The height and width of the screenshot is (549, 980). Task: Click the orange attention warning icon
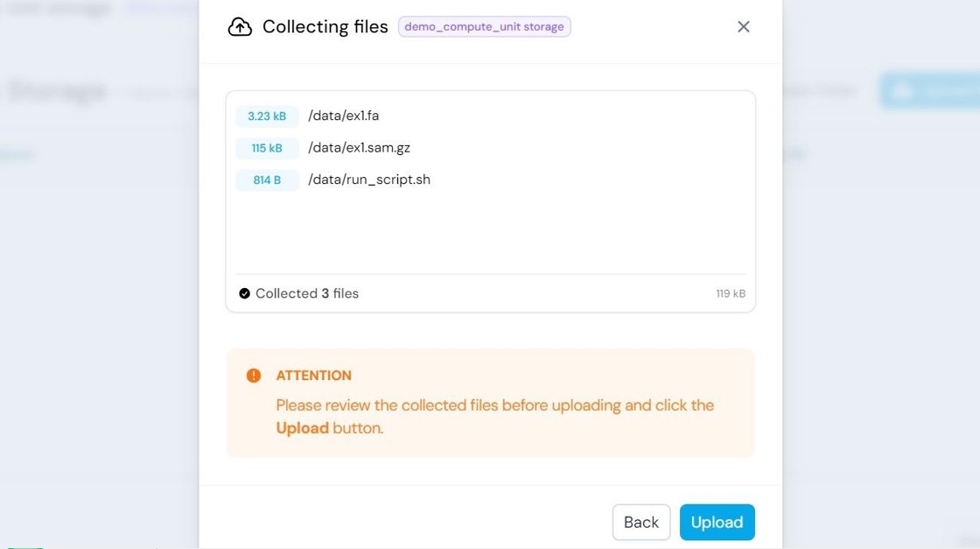pos(253,375)
